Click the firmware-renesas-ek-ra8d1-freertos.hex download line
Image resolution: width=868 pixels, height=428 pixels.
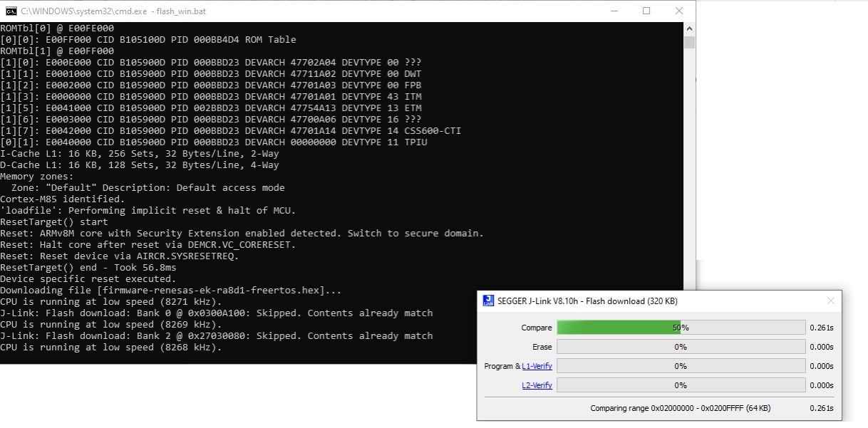pyautogui.click(x=171, y=290)
